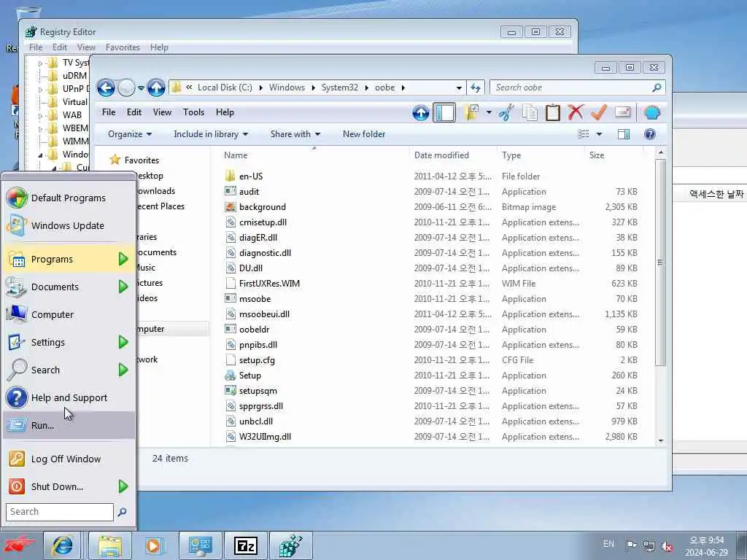Open the Share with dropdown
Screen dimensions: 747x560
point(295,134)
